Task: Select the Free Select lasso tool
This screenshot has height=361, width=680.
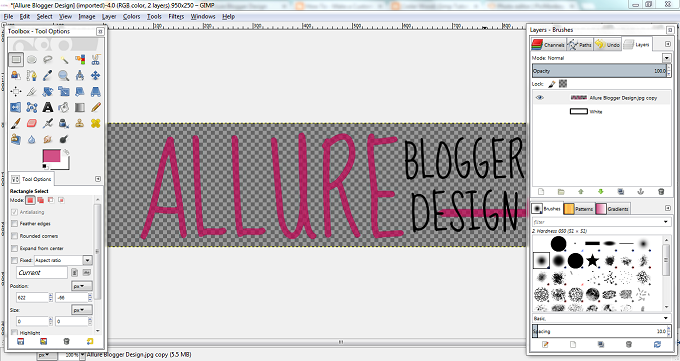Action: 48,59
